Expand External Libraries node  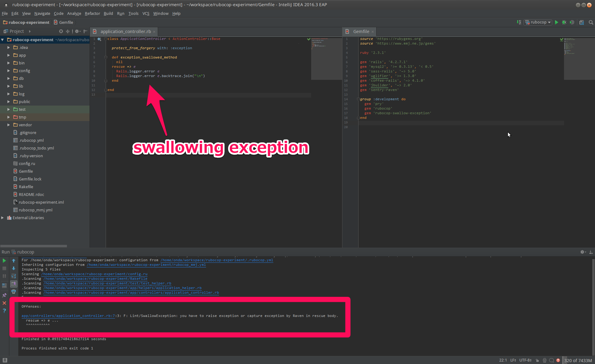pos(2,218)
